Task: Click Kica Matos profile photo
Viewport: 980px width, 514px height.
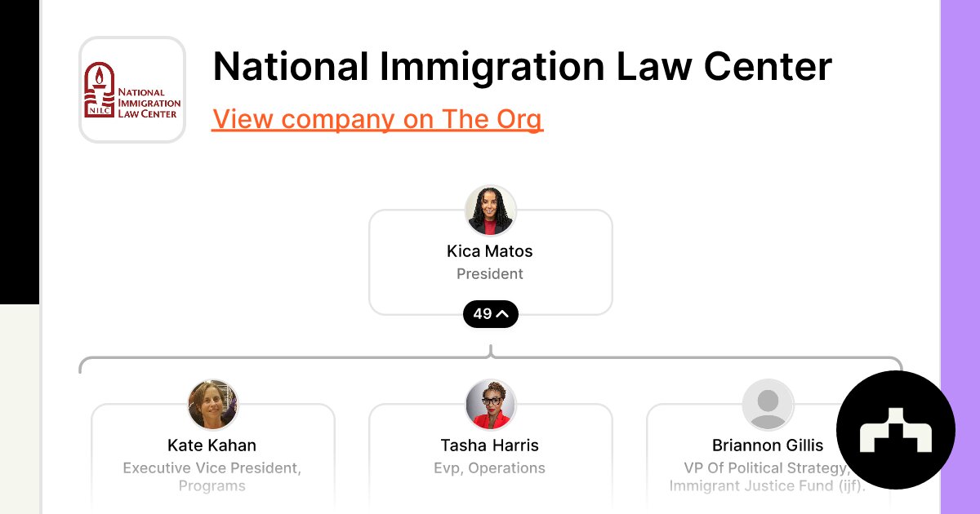Action: (x=491, y=210)
